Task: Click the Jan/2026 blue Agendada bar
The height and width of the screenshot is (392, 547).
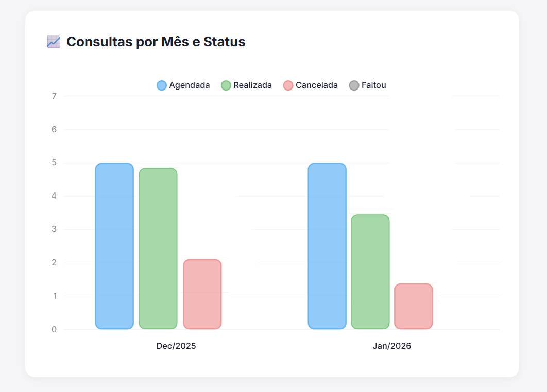Action: (327, 246)
